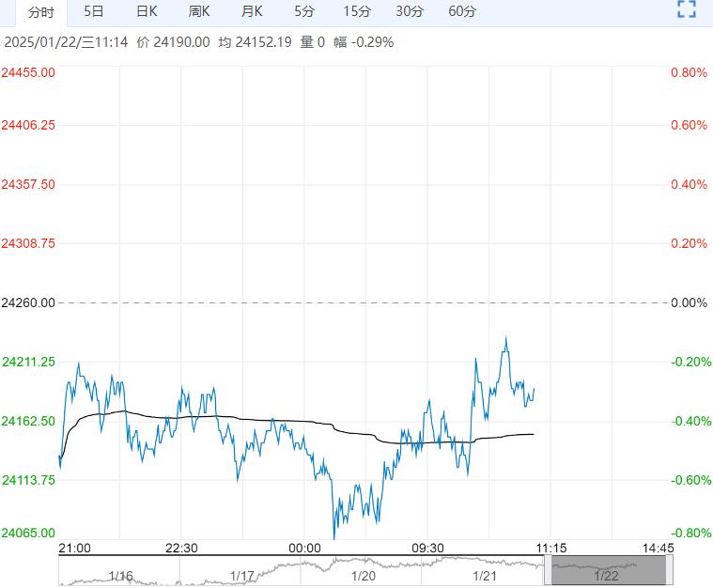
Task: Switch to the 5日 chart
Action: [94, 12]
